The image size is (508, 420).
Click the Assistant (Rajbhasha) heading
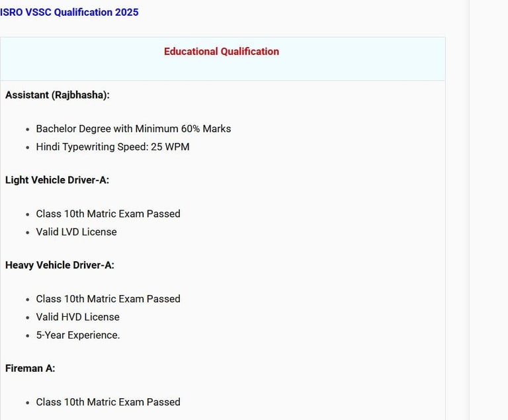point(58,95)
